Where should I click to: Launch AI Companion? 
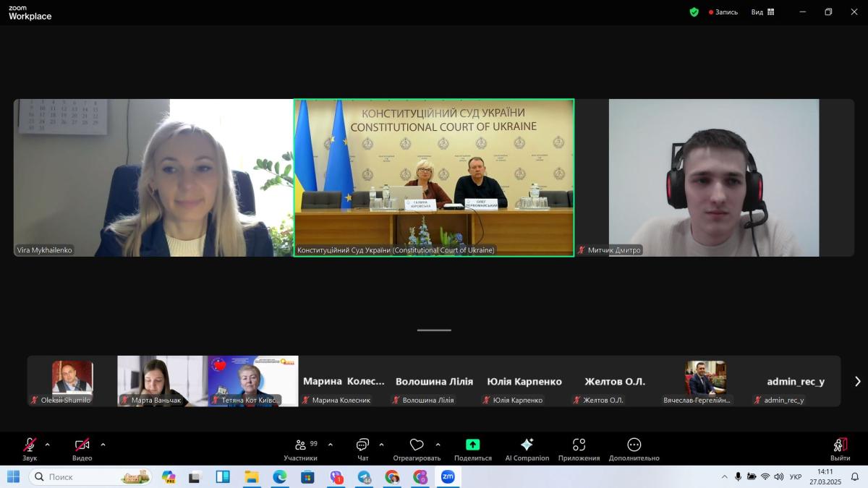pos(527,448)
